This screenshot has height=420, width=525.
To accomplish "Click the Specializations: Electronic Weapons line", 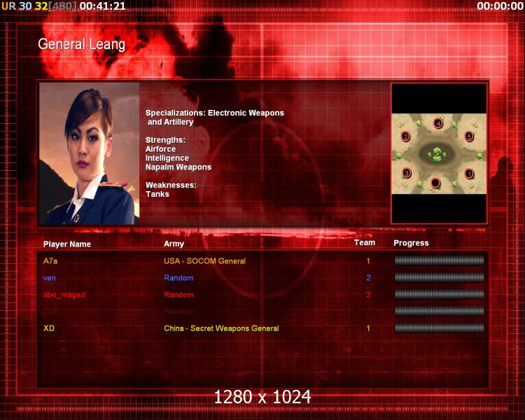I will [x=215, y=113].
